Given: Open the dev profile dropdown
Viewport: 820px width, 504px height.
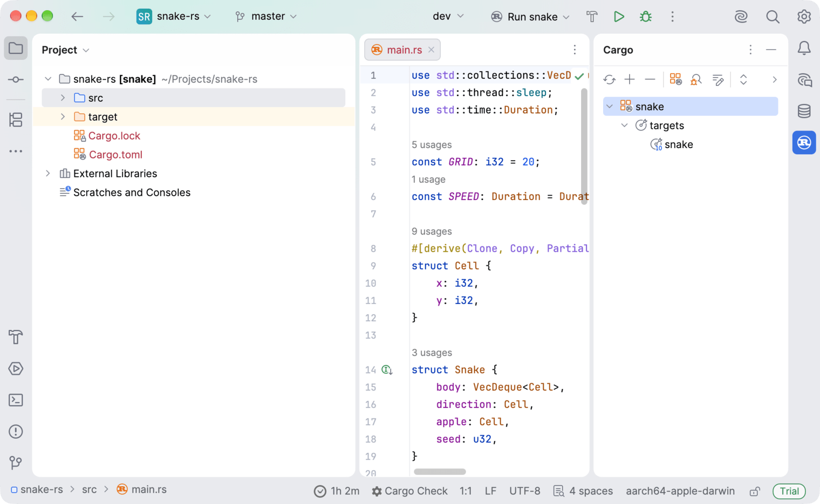Looking at the screenshot, I should pos(448,17).
